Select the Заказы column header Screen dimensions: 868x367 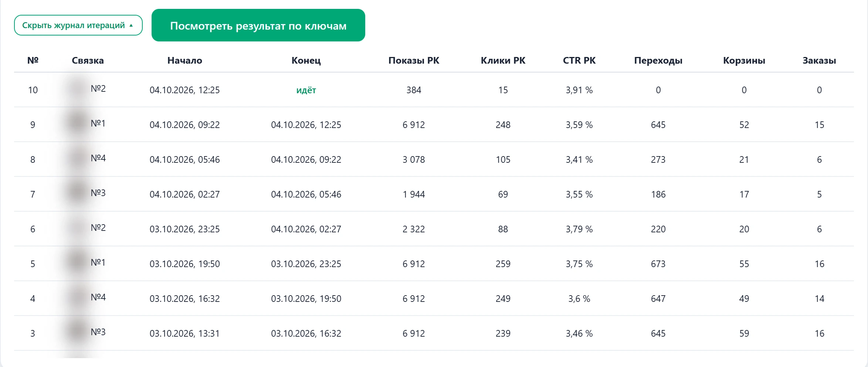point(819,60)
